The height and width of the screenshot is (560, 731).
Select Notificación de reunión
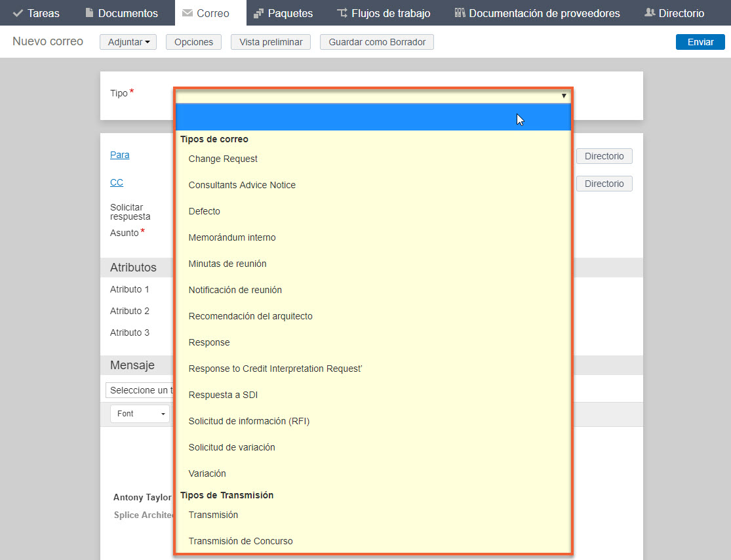(373, 290)
